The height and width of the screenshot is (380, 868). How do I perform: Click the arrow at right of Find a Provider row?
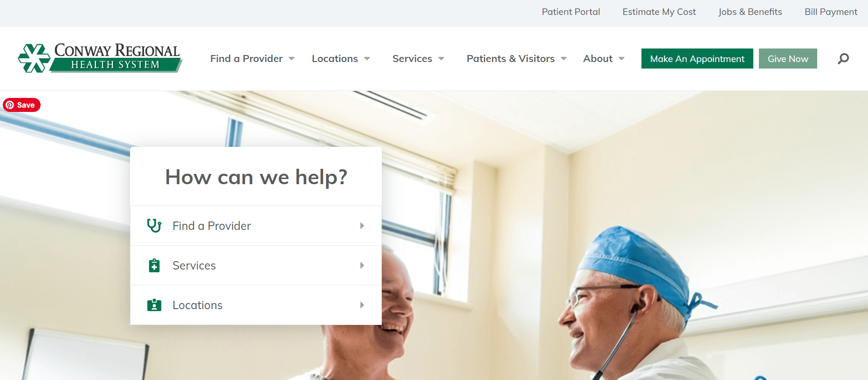click(x=362, y=226)
